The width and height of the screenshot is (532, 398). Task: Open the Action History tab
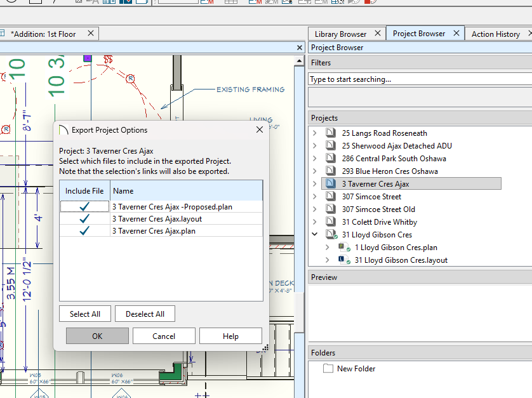point(495,34)
